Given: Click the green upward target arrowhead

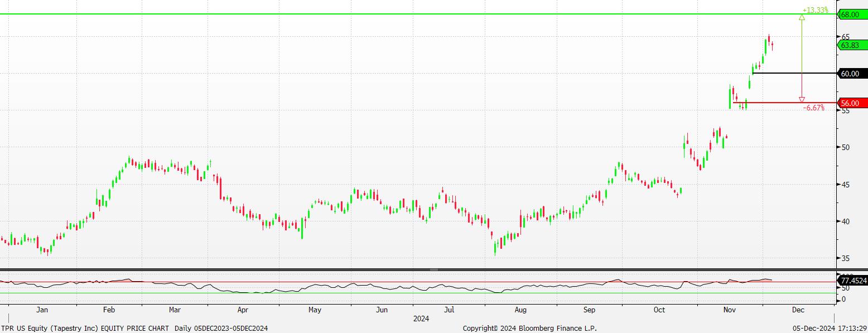Looking at the screenshot, I should (x=802, y=17).
